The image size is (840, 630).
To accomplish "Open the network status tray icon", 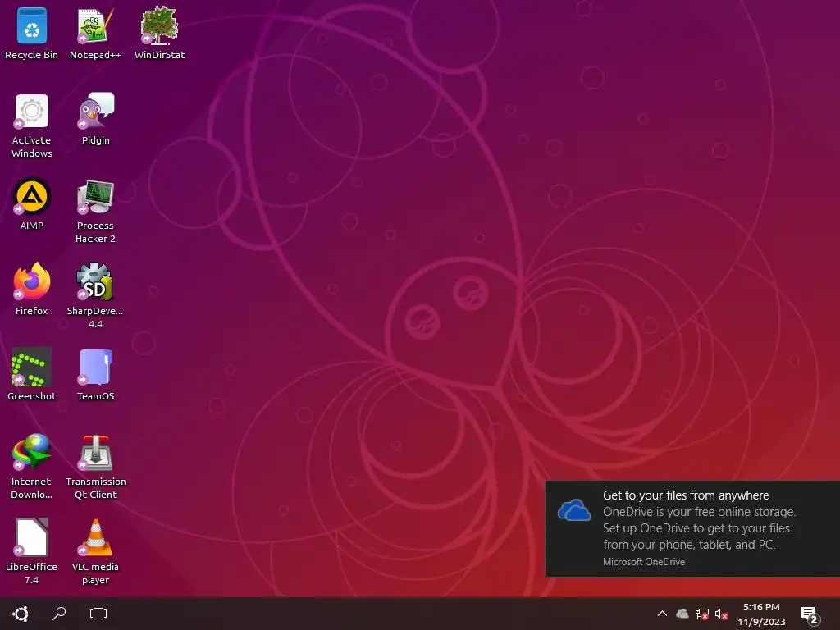I will [x=702, y=614].
